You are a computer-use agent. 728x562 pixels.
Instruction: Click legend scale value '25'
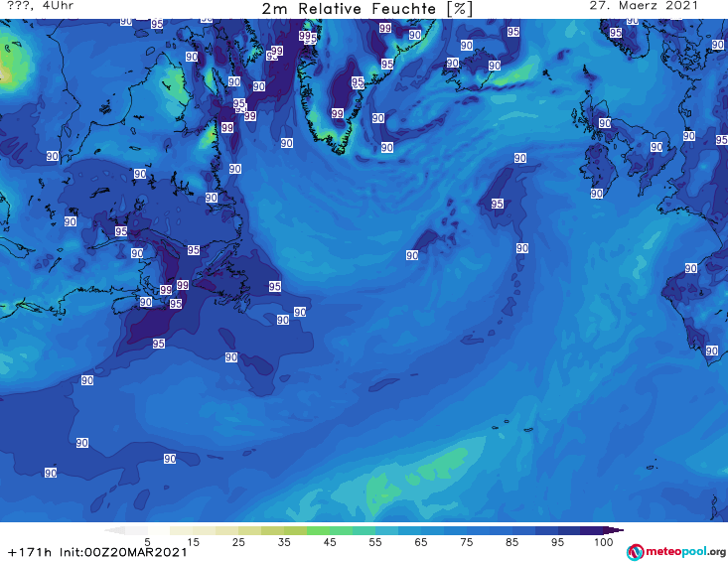238,542
